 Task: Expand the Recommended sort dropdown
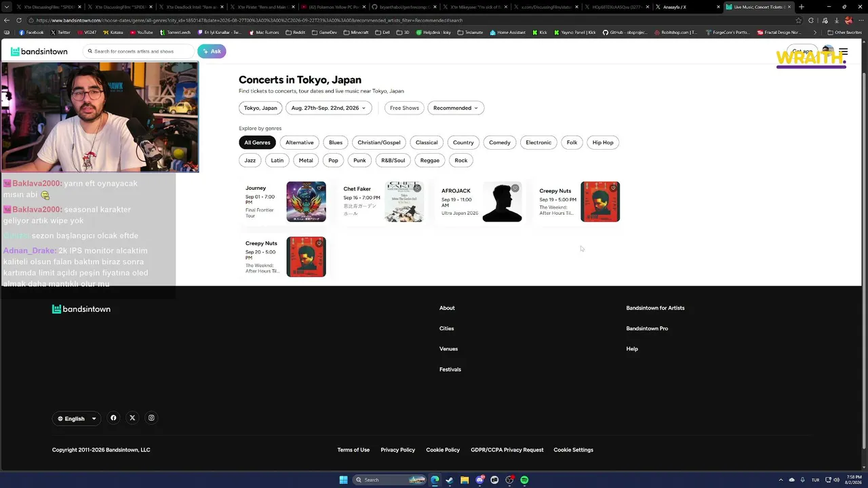coord(456,108)
